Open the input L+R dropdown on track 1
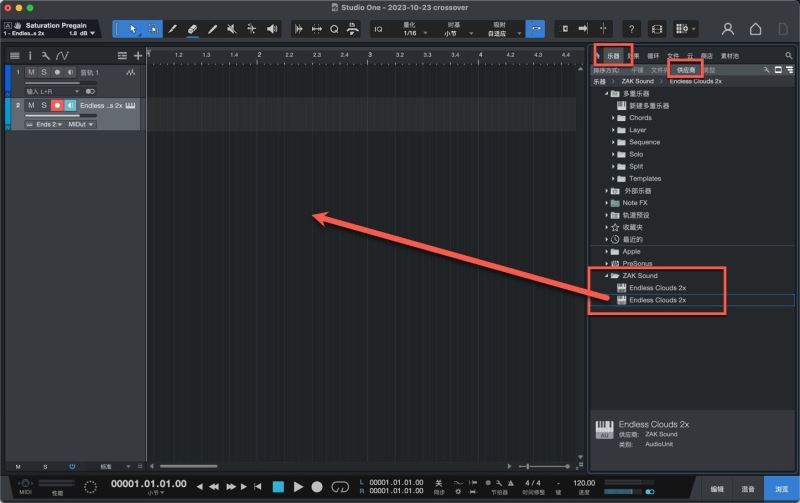 coord(53,91)
